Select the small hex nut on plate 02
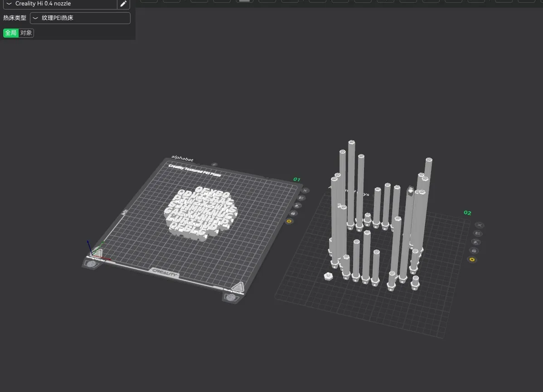Screen dimensions: 543x392 tap(328, 276)
